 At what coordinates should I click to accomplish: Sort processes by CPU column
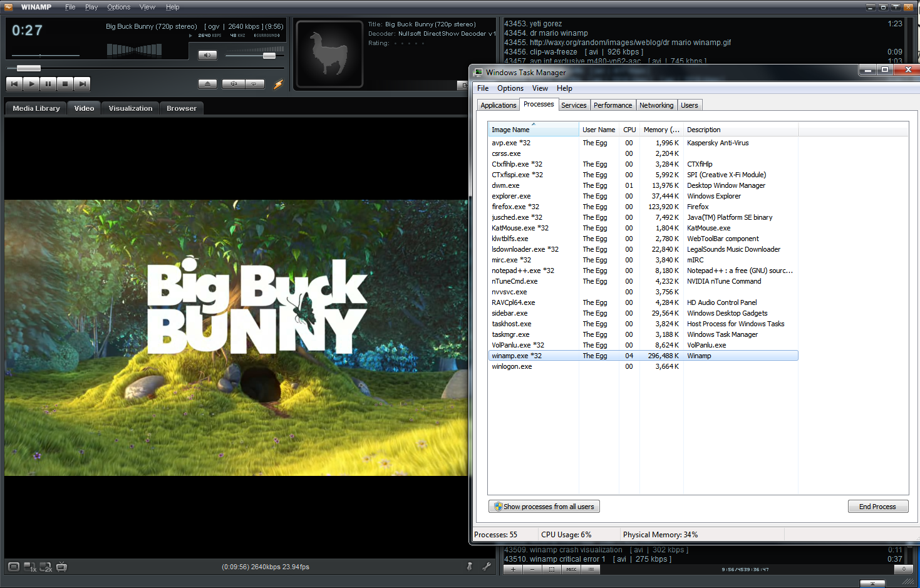tap(629, 130)
